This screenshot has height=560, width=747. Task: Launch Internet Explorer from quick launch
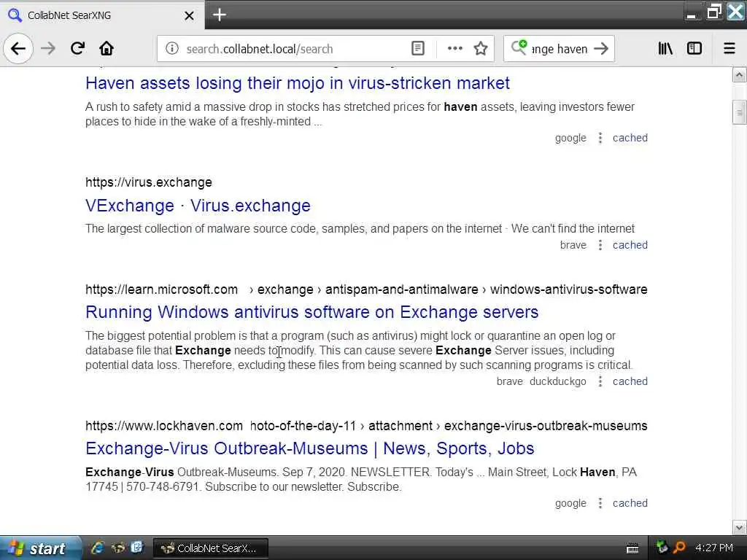click(98, 548)
